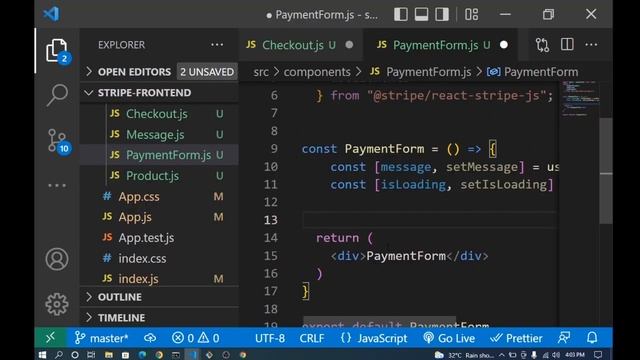Split the editor to the right

coord(567,44)
